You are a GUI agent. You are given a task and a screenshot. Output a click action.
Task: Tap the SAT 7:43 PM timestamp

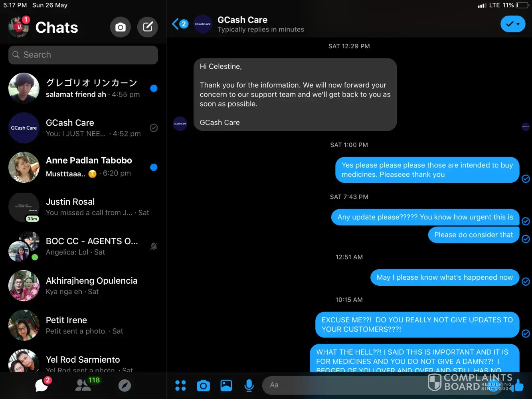(x=349, y=197)
